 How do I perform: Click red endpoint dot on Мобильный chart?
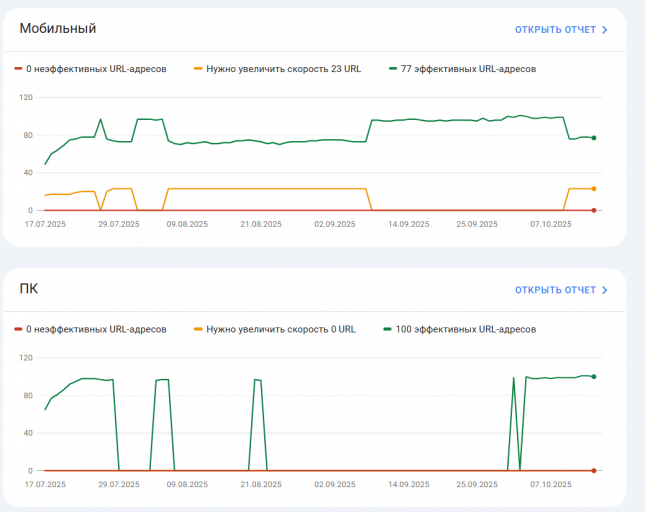point(594,210)
